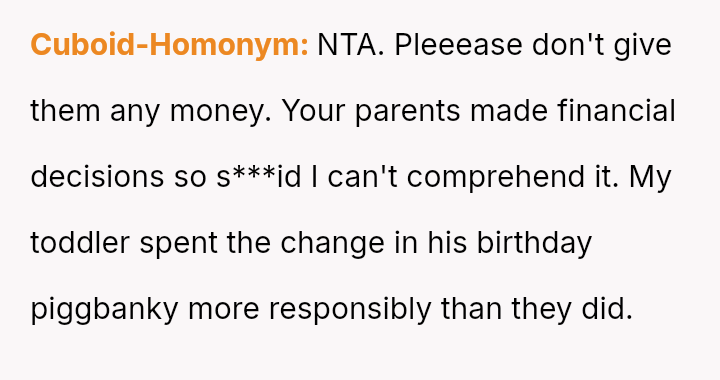Screen dimensions: 720x380
Task: Open the Cuboid-Homonym username link
Action: click(169, 46)
